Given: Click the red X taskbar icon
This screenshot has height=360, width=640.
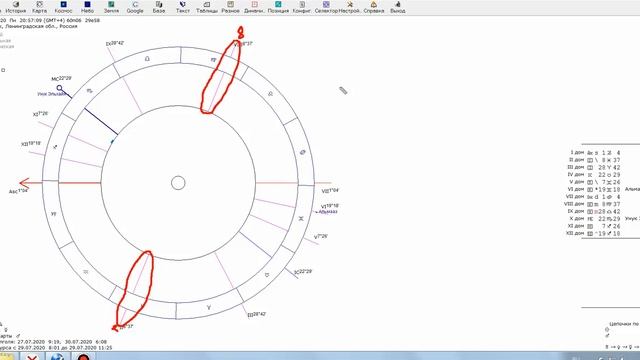Looking at the screenshot, I should click(x=32, y=356).
